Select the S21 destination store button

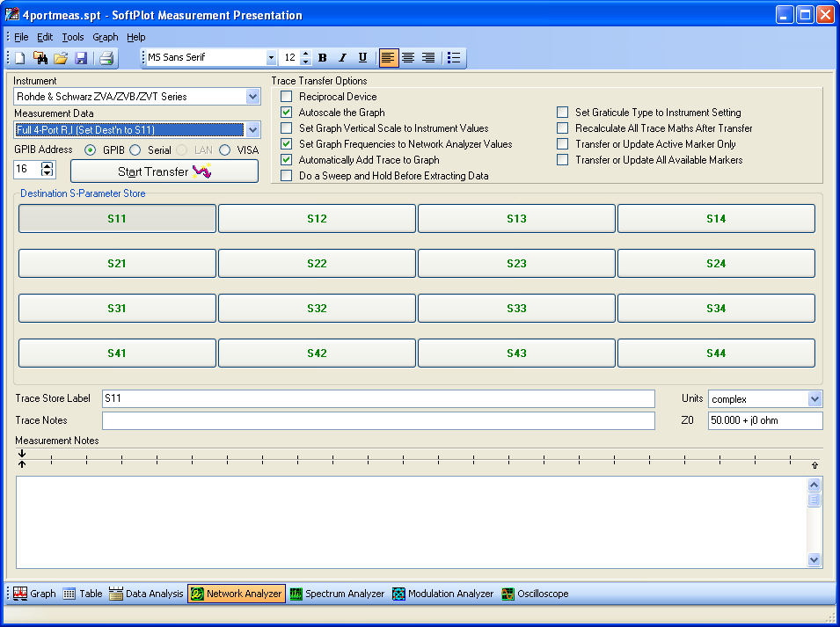pos(117,263)
